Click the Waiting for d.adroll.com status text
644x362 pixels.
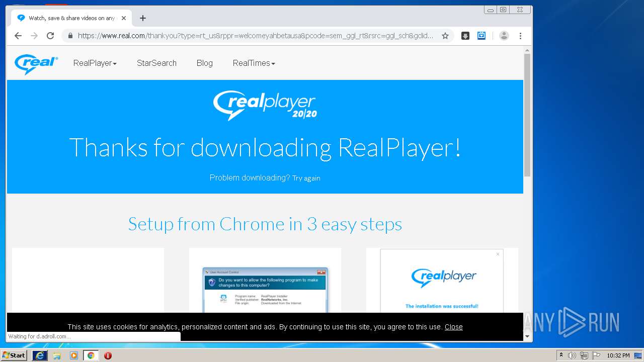point(39,336)
